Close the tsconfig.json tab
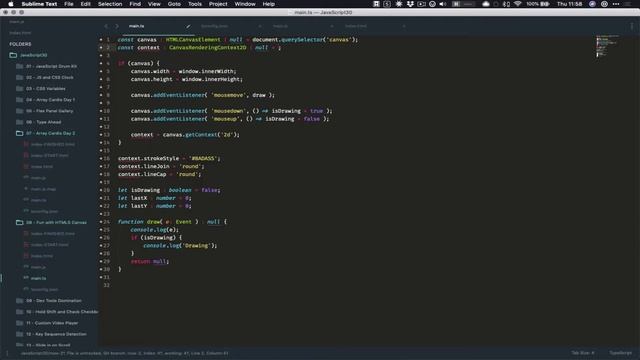 260,26
